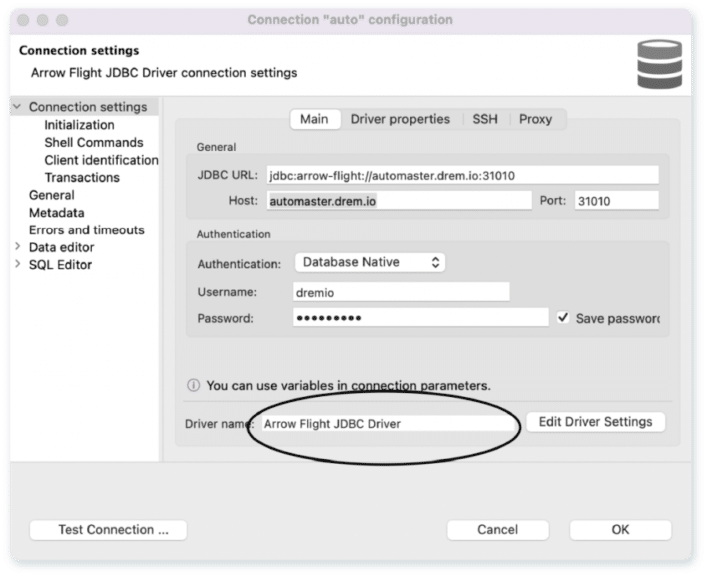Click into the Port field
Image resolution: width=707 pixels, height=577 pixels.
click(x=616, y=201)
